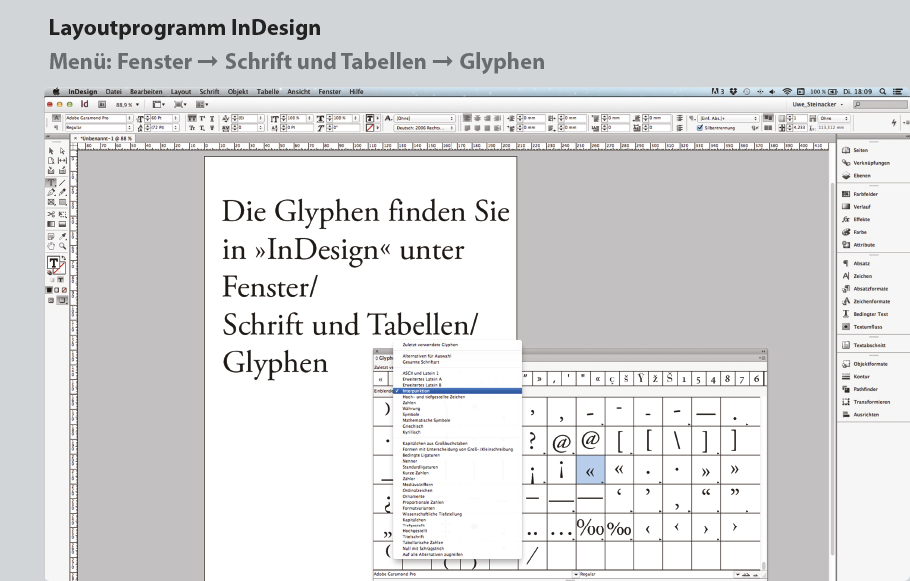The width and height of the screenshot is (910, 581).
Task: Select the backslash glyph cell
Action: pyautogui.click(x=677, y=441)
